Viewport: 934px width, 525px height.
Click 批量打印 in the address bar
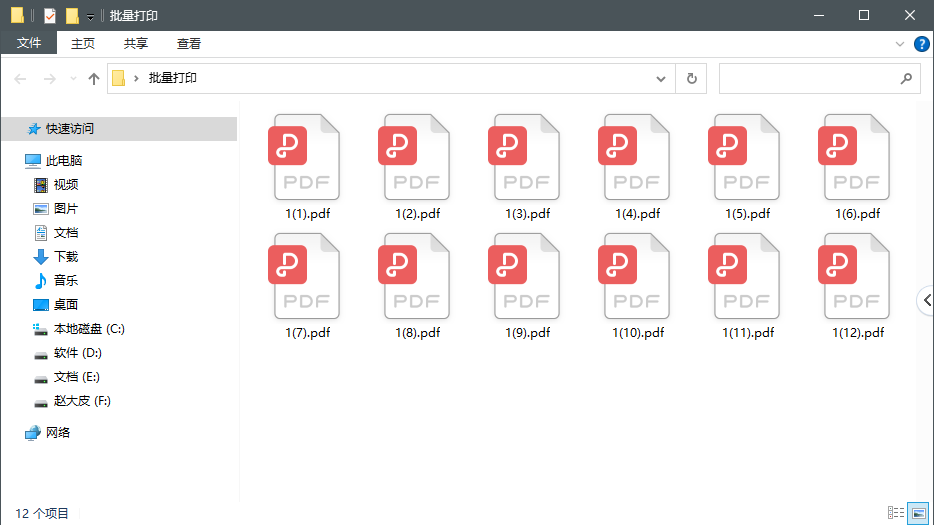(x=173, y=78)
